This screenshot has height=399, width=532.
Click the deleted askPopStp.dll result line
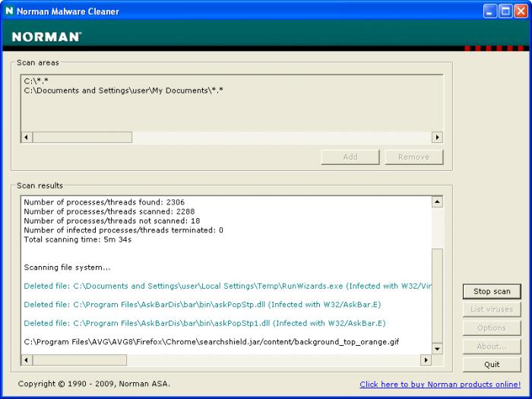(202, 305)
